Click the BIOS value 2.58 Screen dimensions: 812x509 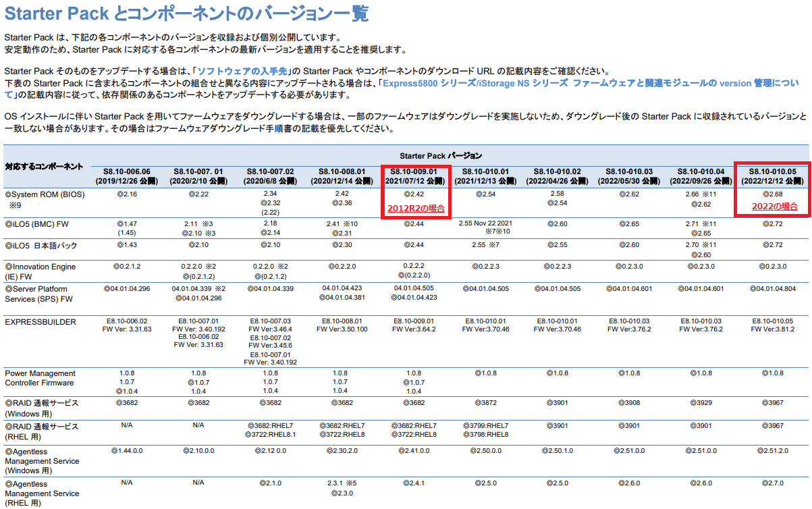click(558, 194)
